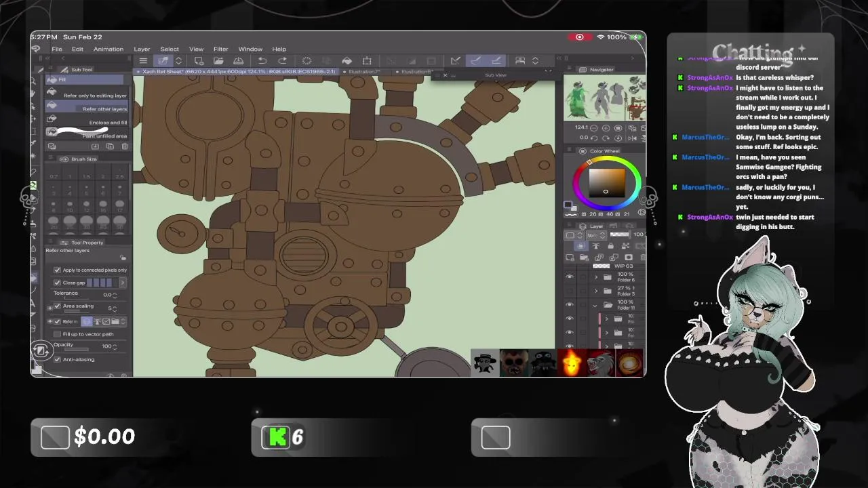The height and width of the screenshot is (488, 868).
Task: Expand Area scaling plus options
Action: (50, 306)
